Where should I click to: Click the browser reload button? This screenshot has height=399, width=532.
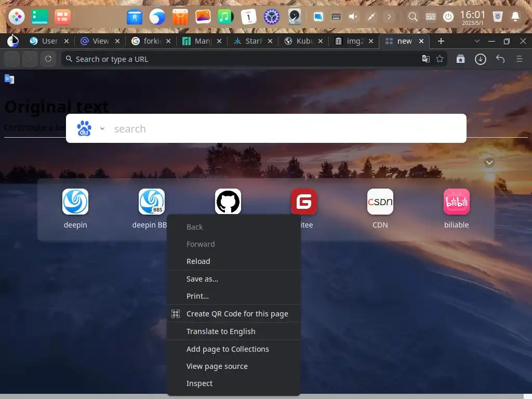[48, 59]
